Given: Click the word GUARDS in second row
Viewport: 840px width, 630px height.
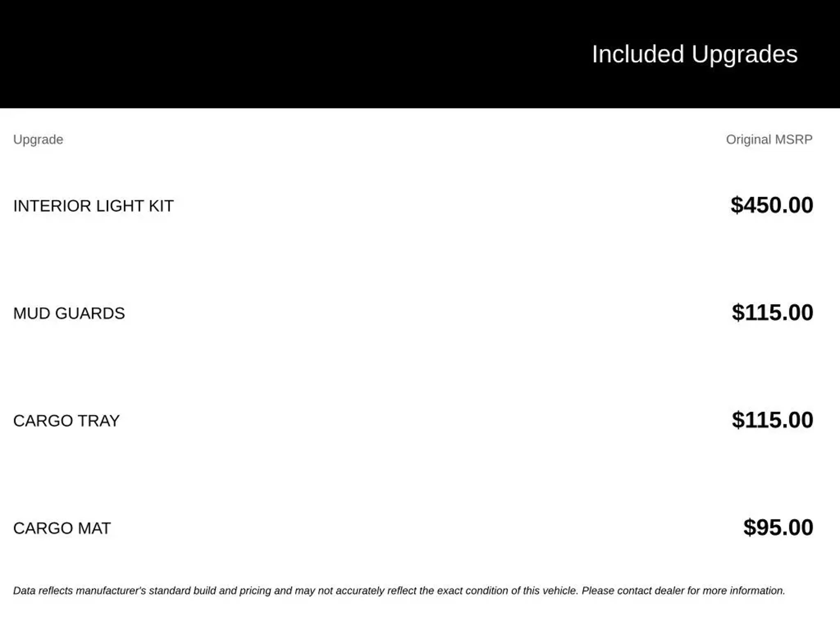Looking at the screenshot, I should [90, 313].
